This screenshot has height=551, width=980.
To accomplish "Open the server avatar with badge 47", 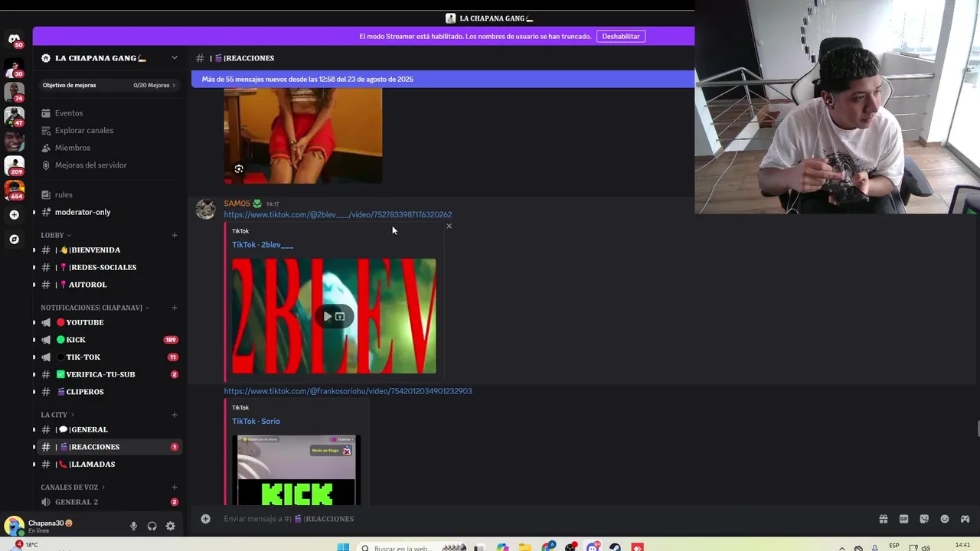I will tap(14, 116).
